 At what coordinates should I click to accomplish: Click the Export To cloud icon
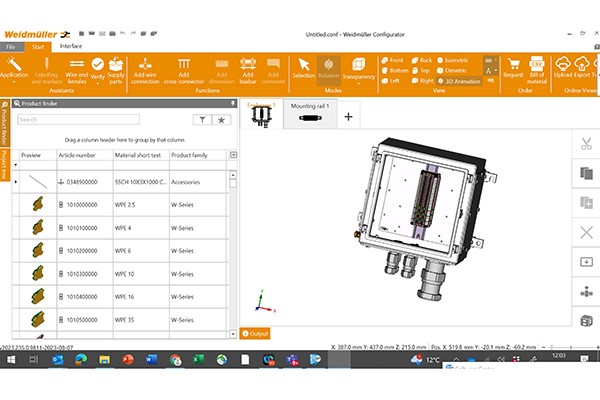582,68
